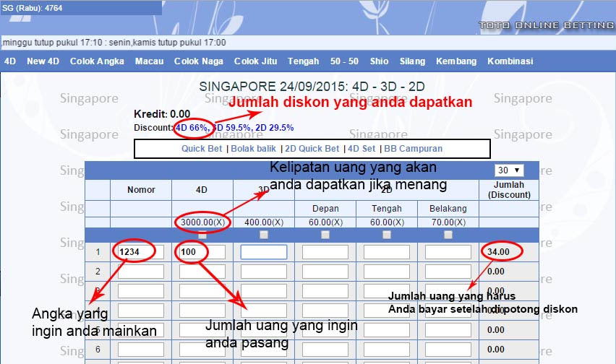Click the 4D 66% discount text
The width and height of the screenshot is (616, 364).
coord(192,128)
